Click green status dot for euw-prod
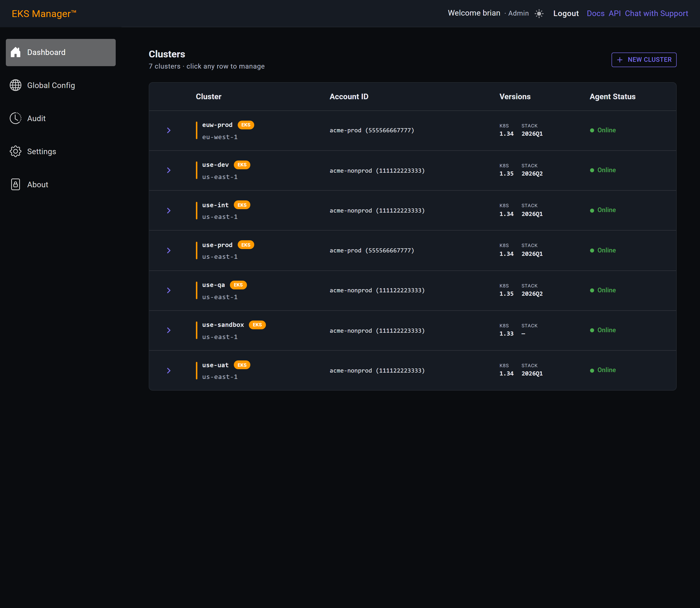 (592, 130)
